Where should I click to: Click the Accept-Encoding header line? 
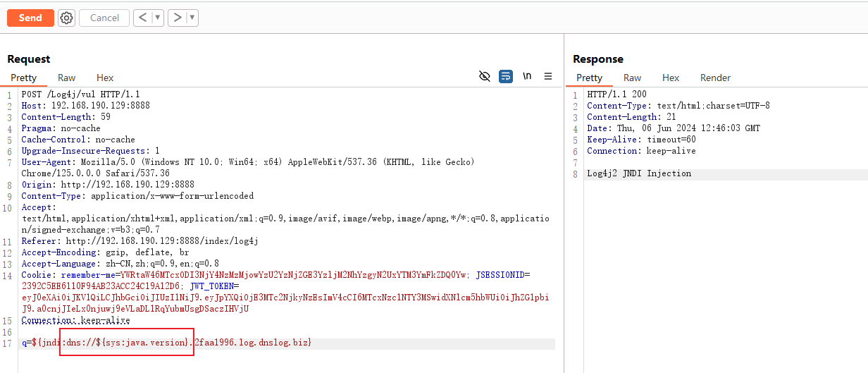tap(105, 252)
